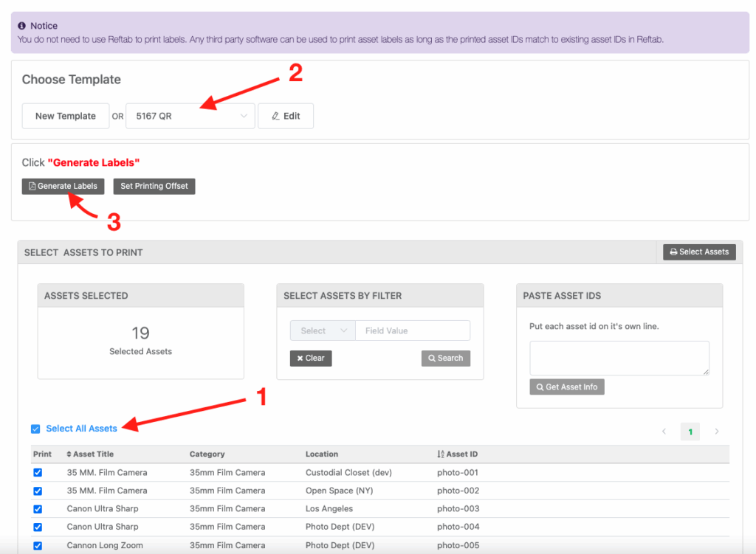The width and height of the screenshot is (756, 554).
Task: Click the New Template button
Action: coord(66,116)
